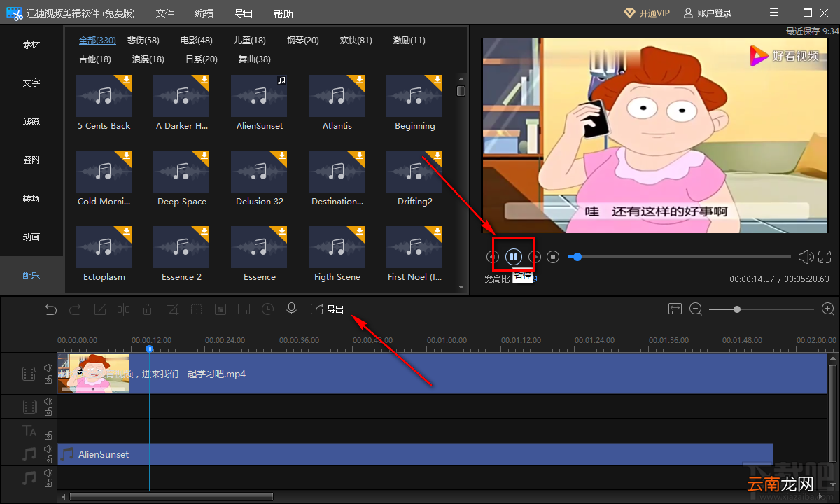Step back to the previous frame
The image size is (840, 504).
(493, 257)
